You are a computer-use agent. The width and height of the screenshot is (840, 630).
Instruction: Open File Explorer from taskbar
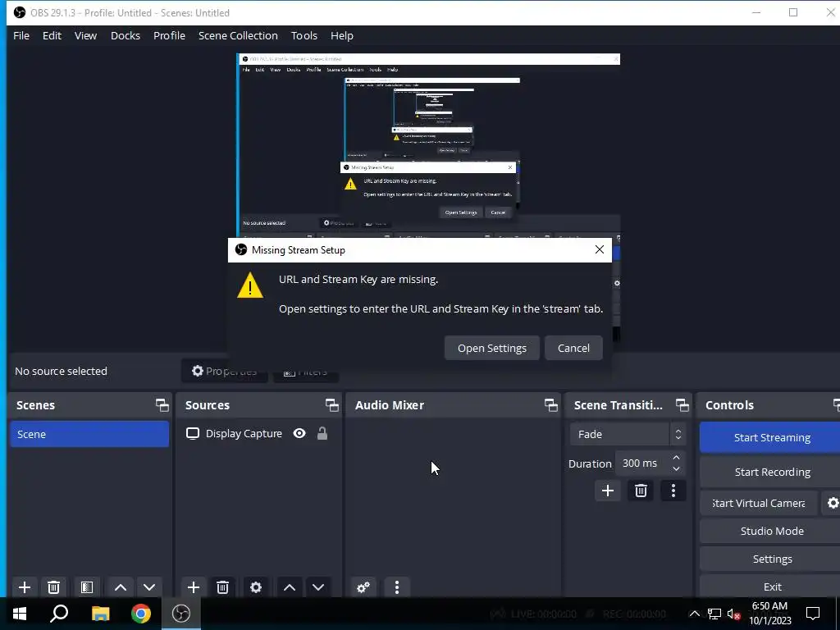pos(100,614)
